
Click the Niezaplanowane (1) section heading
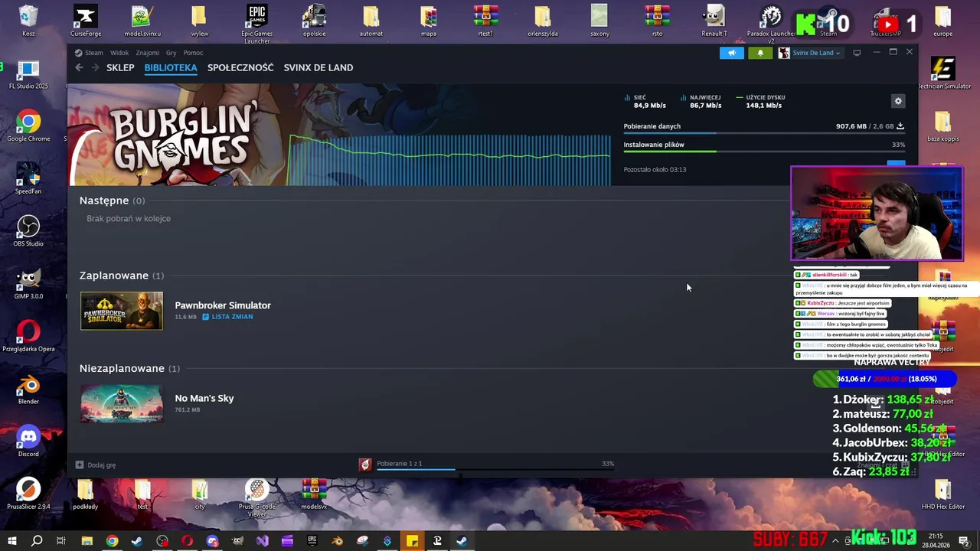(x=129, y=368)
